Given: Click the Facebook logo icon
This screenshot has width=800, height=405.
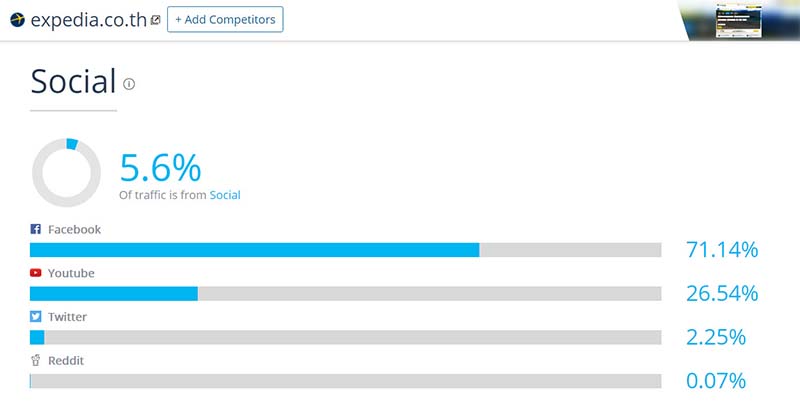Looking at the screenshot, I should click(36, 230).
